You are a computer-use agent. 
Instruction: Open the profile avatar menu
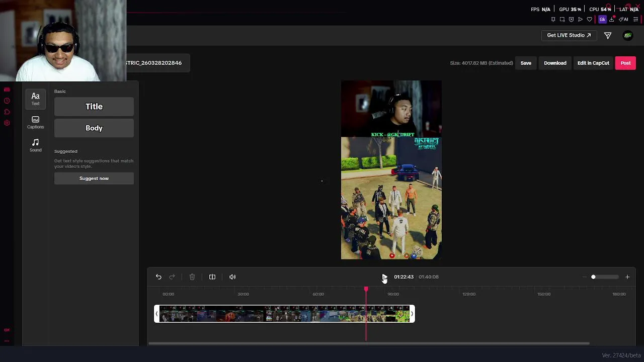[x=627, y=35]
